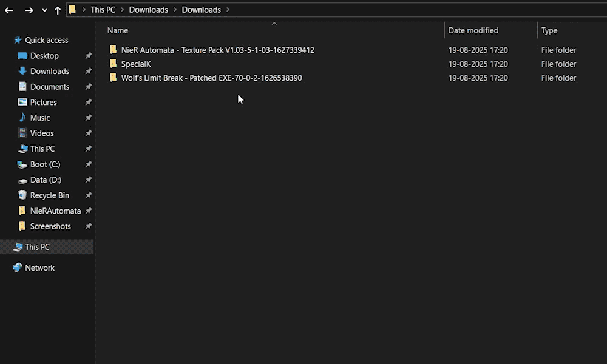
Task: Click the Back navigation arrow
Action: [x=9, y=10]
